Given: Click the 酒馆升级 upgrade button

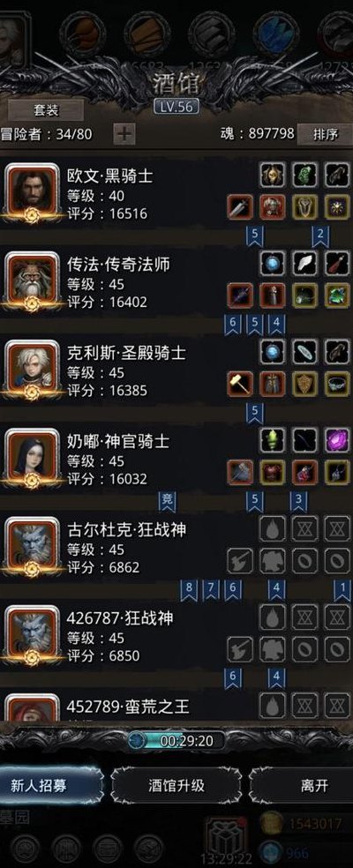Looking at the screenshot, I should 176,785.
